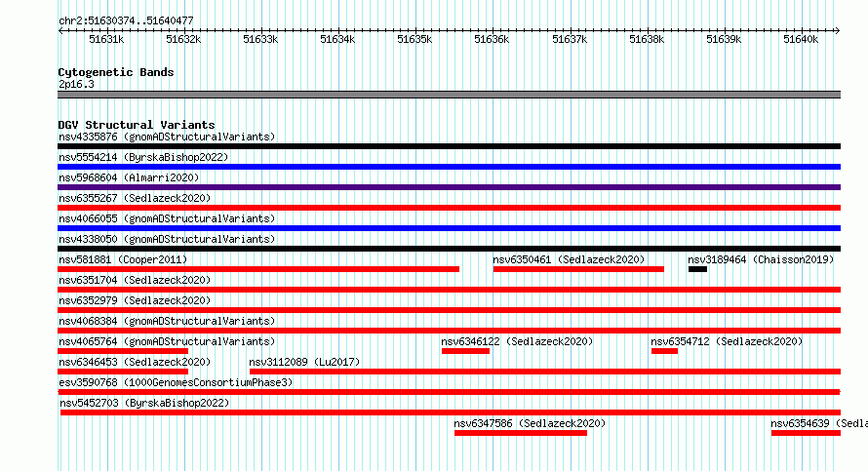The height and width of the screenshot is (471, 868).
Task: Click the chr2:51630374..51640477 region label
Action: 126,21
